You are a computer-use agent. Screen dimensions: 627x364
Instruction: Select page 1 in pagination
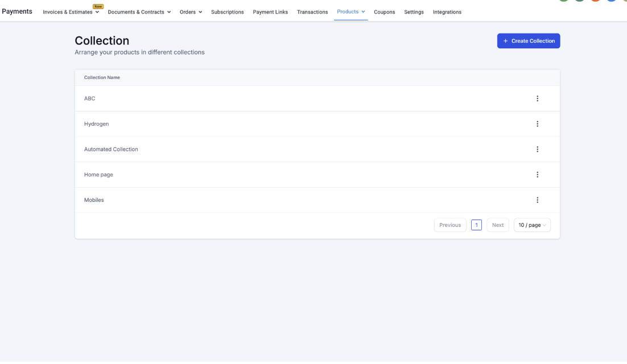point(476,225)
